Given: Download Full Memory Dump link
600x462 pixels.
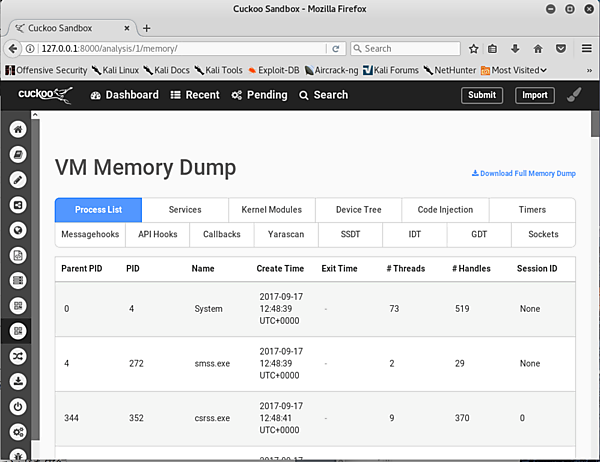Looking at the screenshot, I should click(x=524, y=173).
